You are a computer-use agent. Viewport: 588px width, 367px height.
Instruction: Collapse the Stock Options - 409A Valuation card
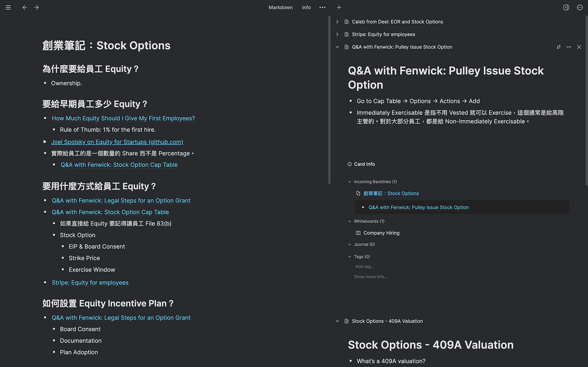[x=337, y=321]
